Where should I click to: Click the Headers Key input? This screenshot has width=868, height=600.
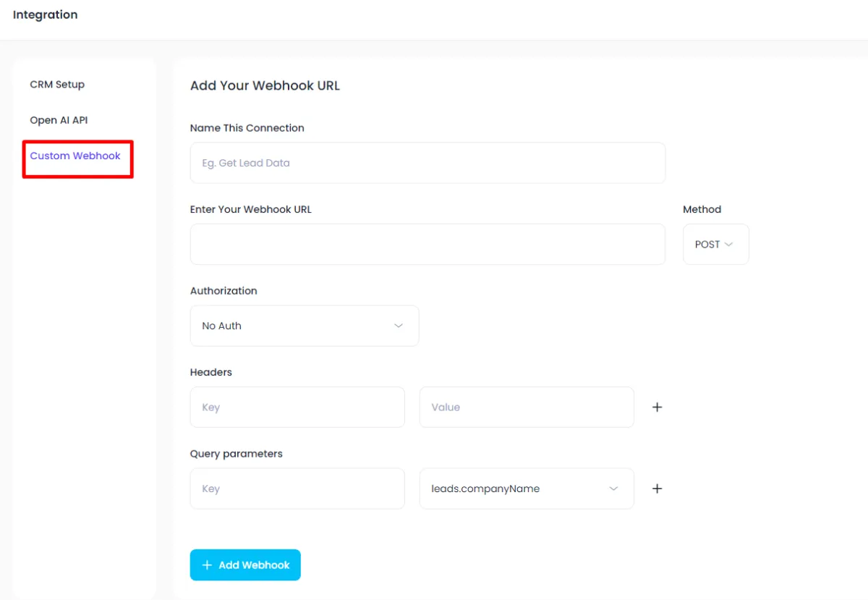click(297, 407)
